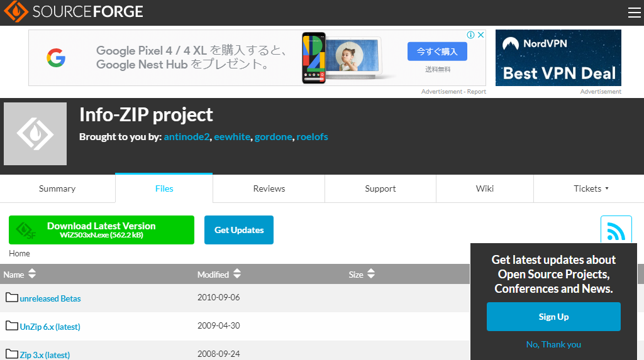Click Download Latest Version button

click(x=101, y=230)
